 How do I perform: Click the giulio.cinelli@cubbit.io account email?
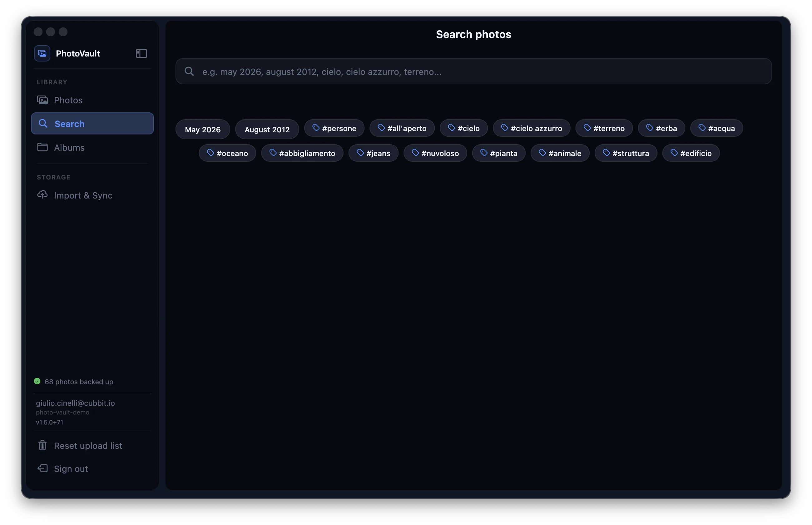[75, 403]
